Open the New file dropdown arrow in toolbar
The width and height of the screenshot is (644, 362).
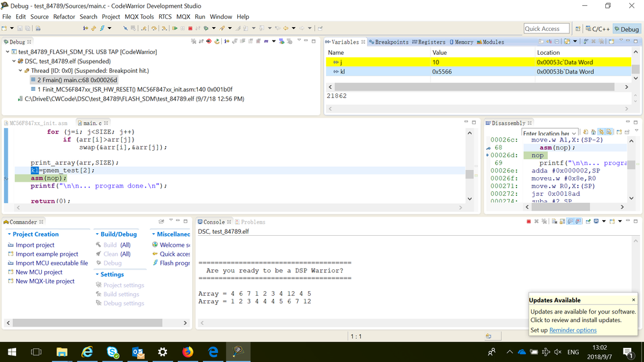(x=12, y=28)
